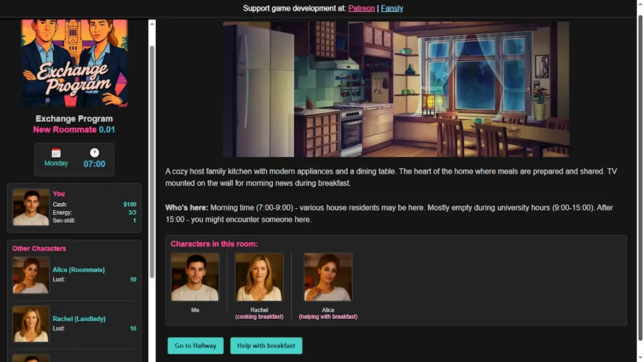Image resolution: width=644 pixels, height=362 pixels.
Task: Click the New Roommate 0.01 version text
Action: click(74, 129)
